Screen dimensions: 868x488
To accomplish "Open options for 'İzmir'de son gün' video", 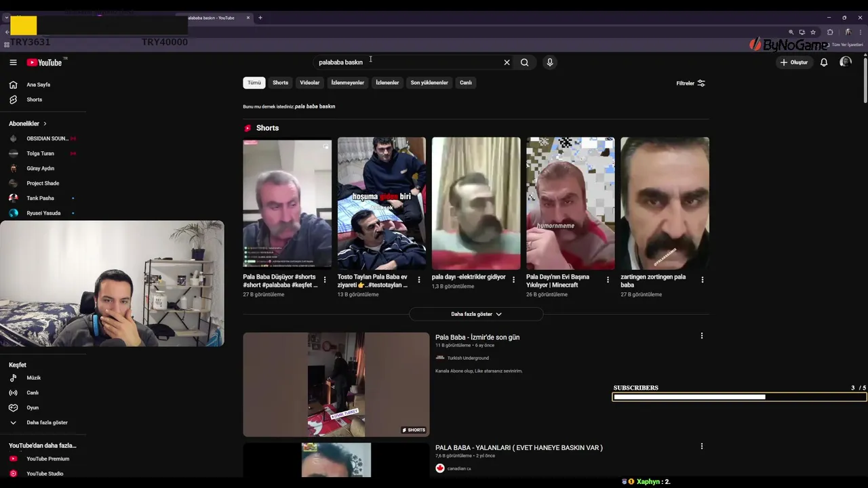I will coord(702,335).
